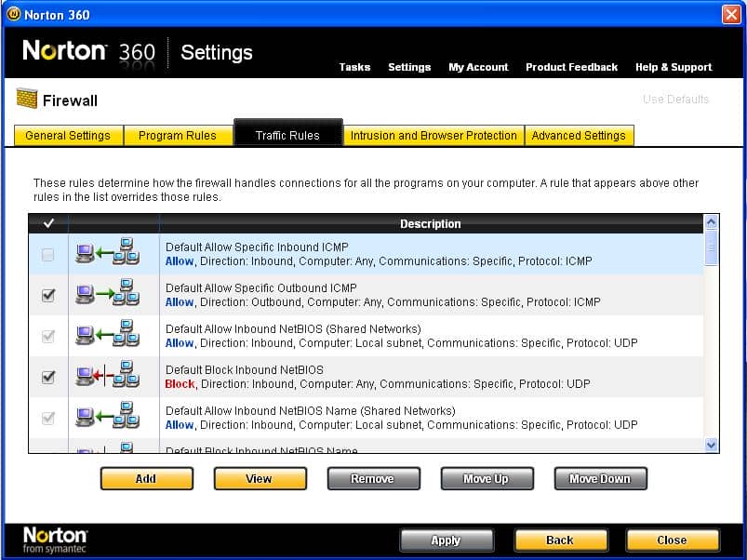Open the Tasks menu
Screen dimensions: 747x560
click(x=355, y=67)
